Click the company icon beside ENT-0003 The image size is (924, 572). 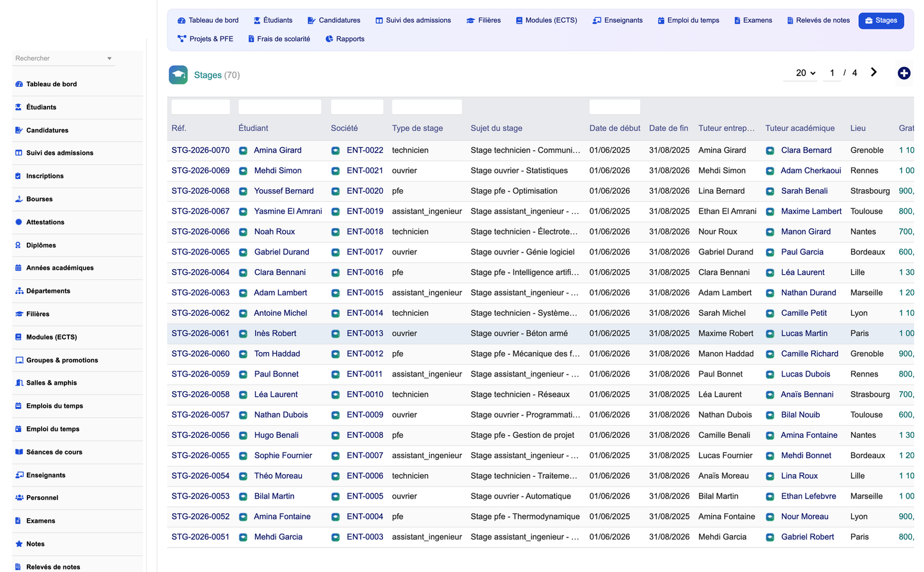click(336, 537)
